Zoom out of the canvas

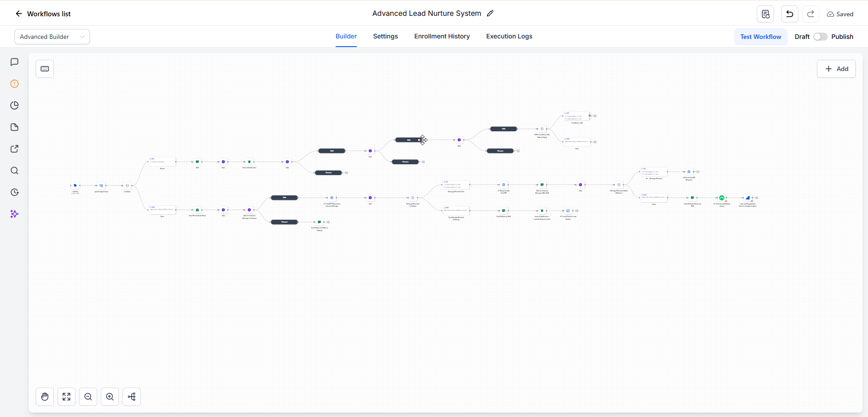click(88, 397)
